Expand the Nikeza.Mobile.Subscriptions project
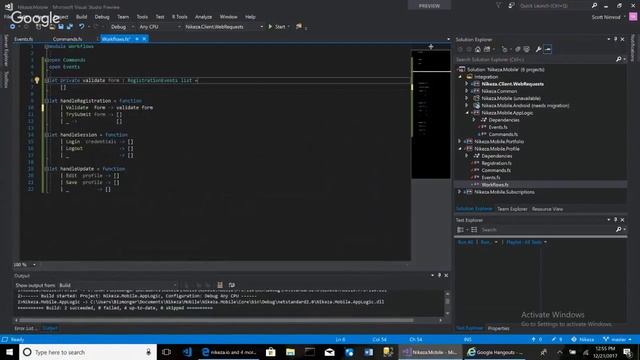This screenshot has height=360, width=640. (460, 192)
